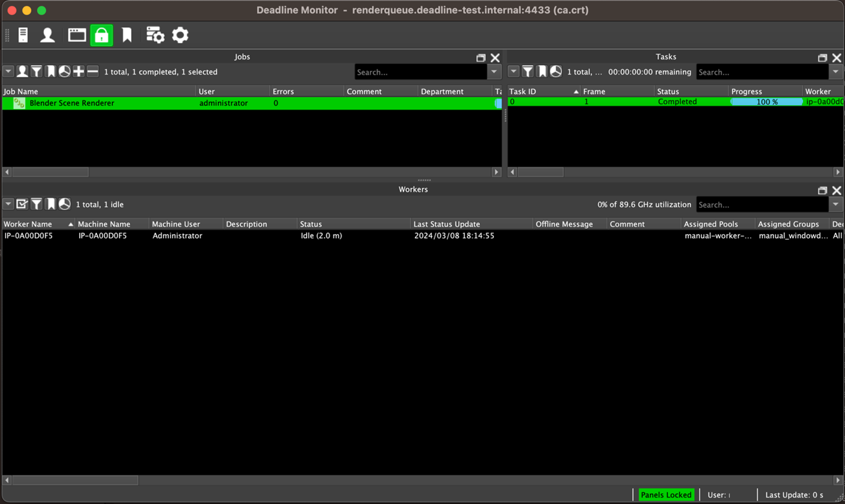Select the server list icon in the toolbar
This screenshot has width=845, height=504.
click(22, 35)
